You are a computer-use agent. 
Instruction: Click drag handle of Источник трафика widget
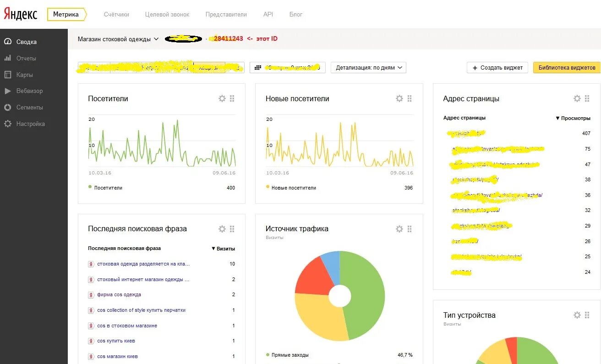point(410,228)
